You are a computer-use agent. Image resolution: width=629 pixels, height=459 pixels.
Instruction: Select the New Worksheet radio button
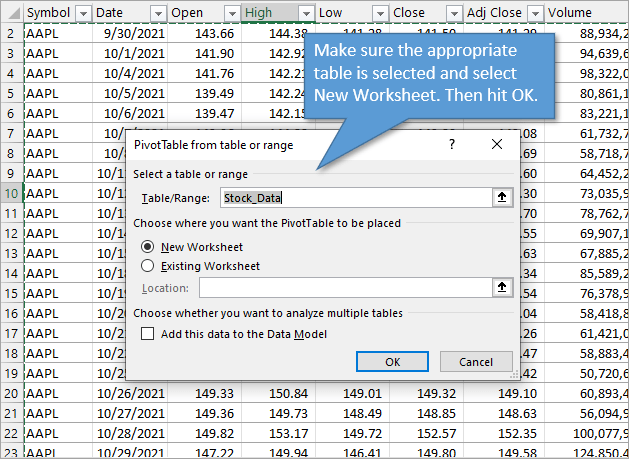coord(149,246)
